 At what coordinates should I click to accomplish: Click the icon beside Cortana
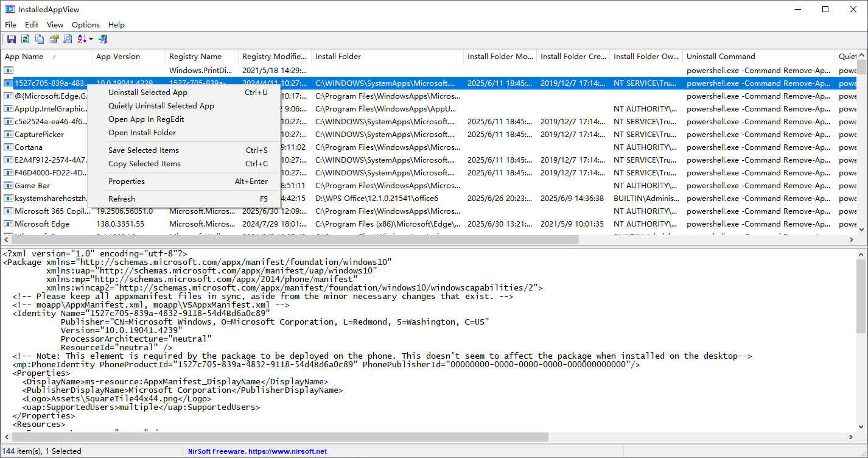pos(9,147)
